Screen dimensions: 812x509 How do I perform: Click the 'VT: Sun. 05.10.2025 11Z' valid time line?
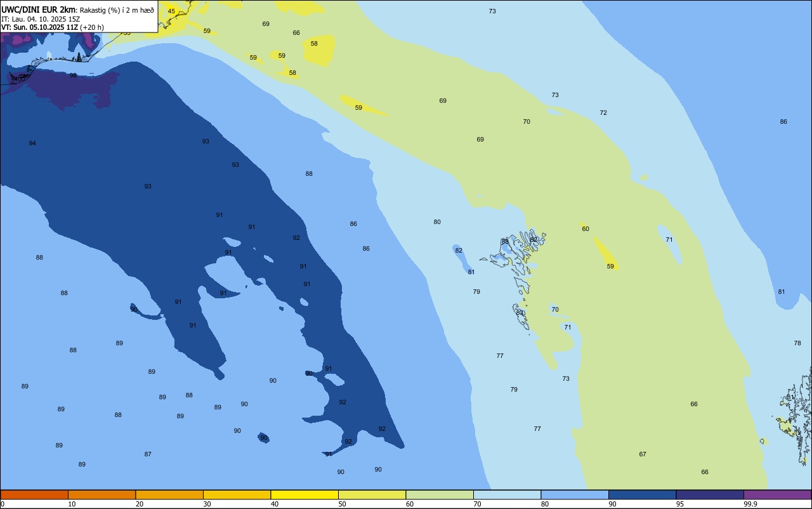pyautogui.click(x=39, y=27)
